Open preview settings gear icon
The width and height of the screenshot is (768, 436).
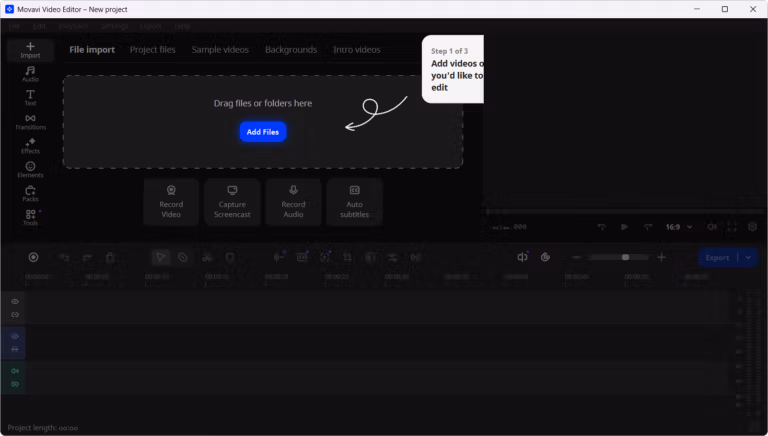point(753,227)
